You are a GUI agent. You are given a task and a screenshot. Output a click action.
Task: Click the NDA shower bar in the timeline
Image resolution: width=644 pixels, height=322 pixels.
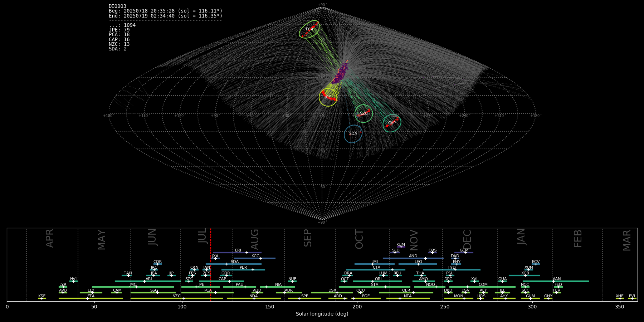[254, 298]
